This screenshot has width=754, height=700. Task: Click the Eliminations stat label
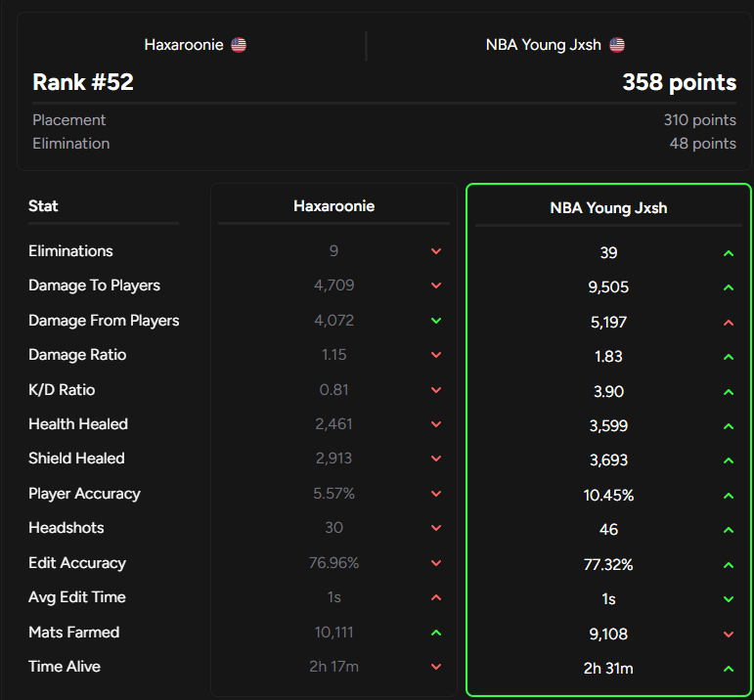pyautogui.click(x=70, y=251)
